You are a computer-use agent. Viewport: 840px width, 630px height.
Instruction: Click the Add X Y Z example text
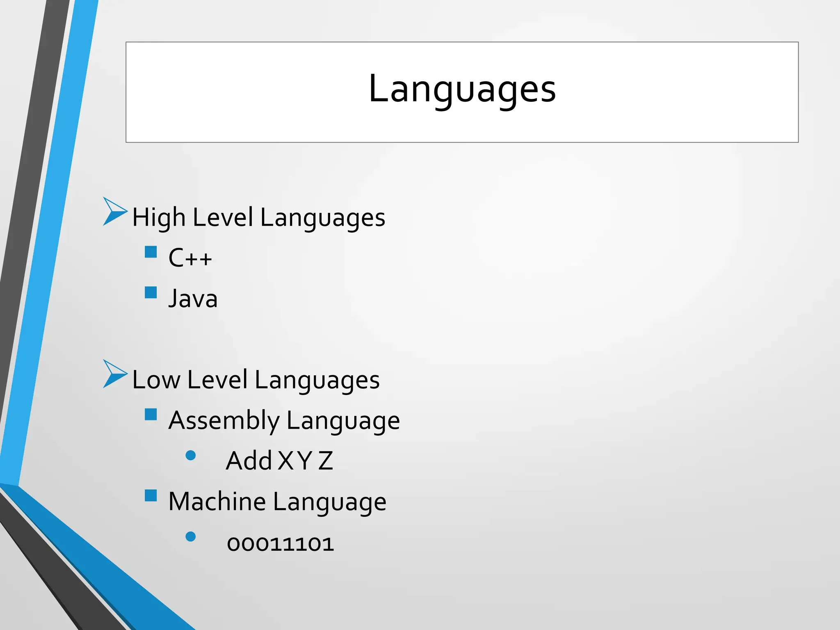pyautogui.click(x=279, y=461)
